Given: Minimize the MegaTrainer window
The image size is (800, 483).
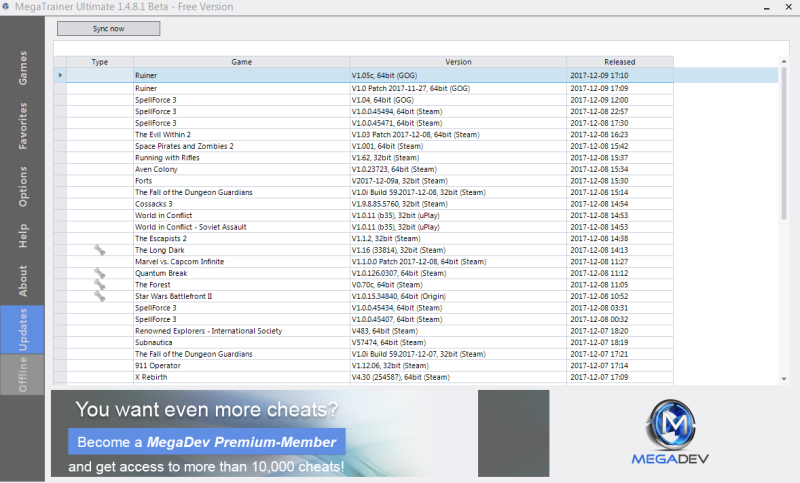Looking at the screenshot, I should [766, 7].
